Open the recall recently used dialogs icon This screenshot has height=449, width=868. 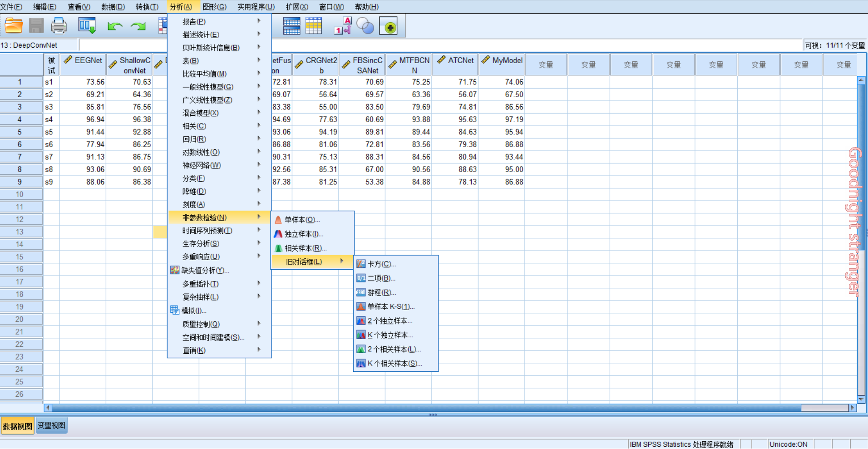(87, 26)
